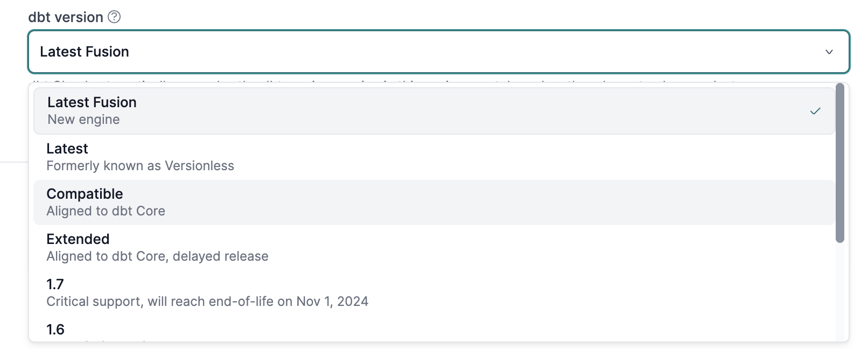
Task: Click the "New engine" description text
Action: pos(84,120)
